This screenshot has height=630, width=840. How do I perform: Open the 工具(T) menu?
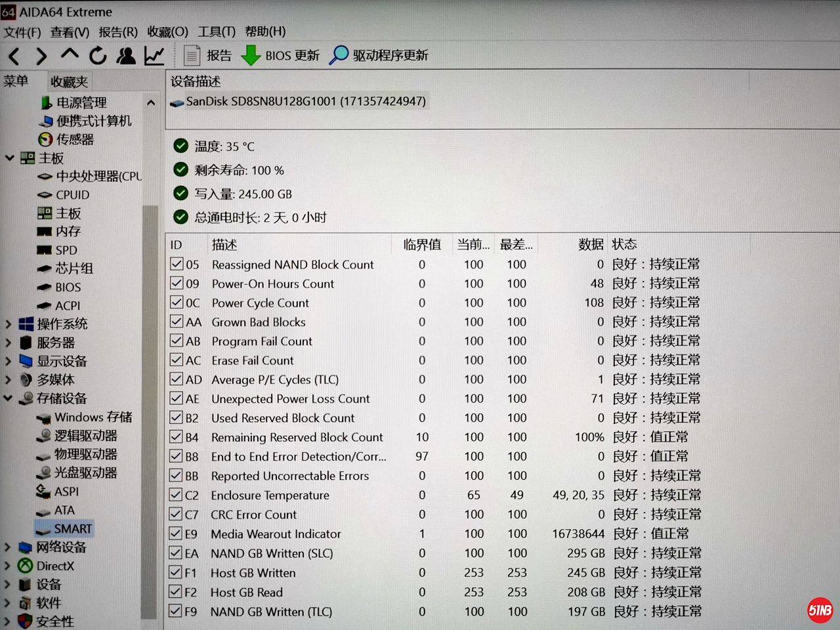click(217, 31)
